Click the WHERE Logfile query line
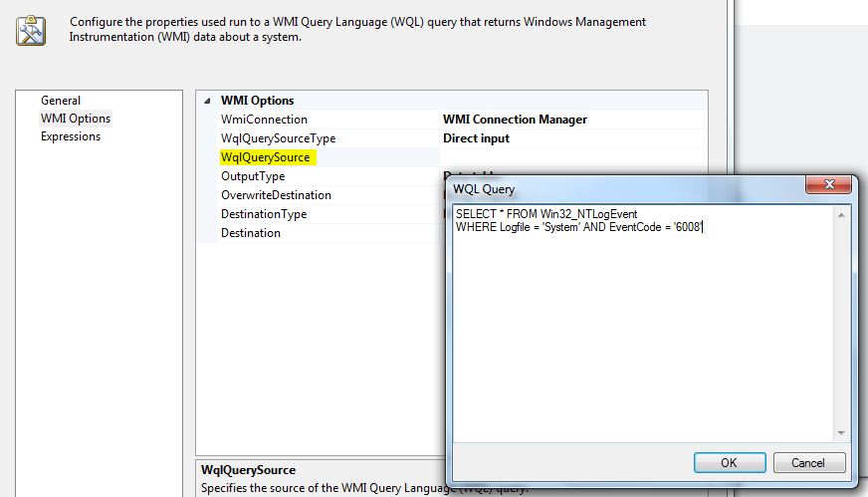Image resolution: width=868 pixels, height=497 pixels. coord(579,227)
